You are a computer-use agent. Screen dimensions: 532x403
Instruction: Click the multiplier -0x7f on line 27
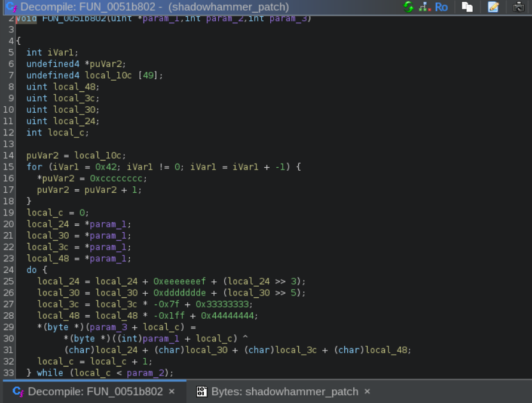[x=166, y=304]
